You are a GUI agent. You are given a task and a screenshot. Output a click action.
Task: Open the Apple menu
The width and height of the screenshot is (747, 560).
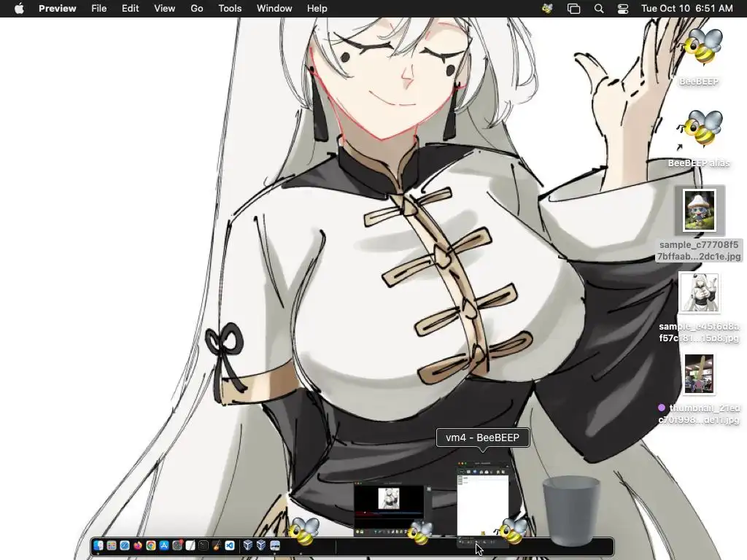pyautogui.click(x=19, y=8)
